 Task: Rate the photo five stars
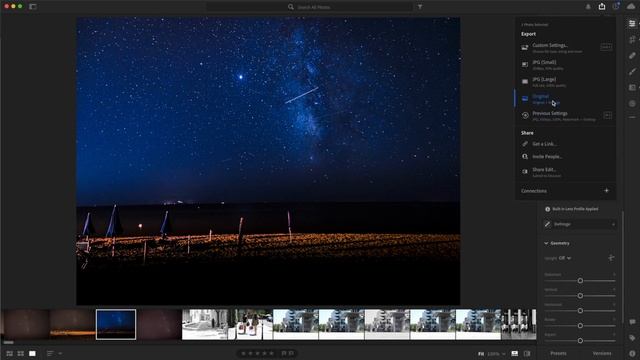coord(271,353)
